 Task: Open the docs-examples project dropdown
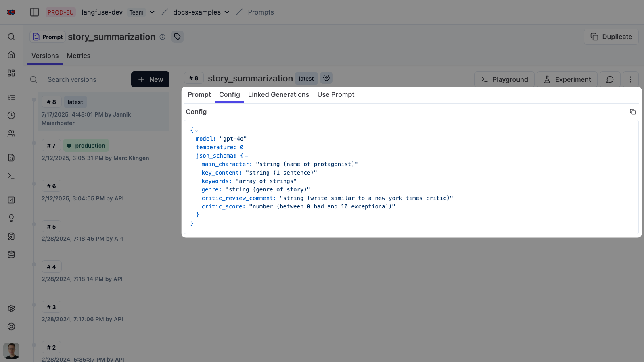(x=227, y=12)
